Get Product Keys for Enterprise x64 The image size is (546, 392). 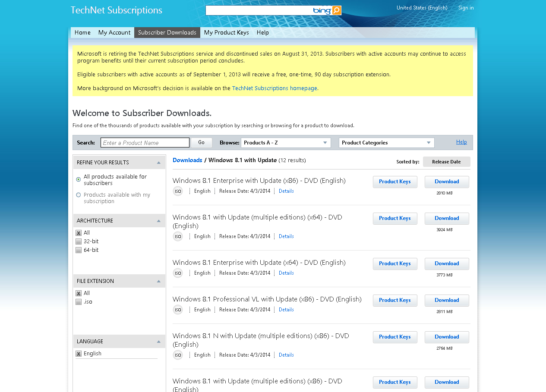(x=395, y=263)
